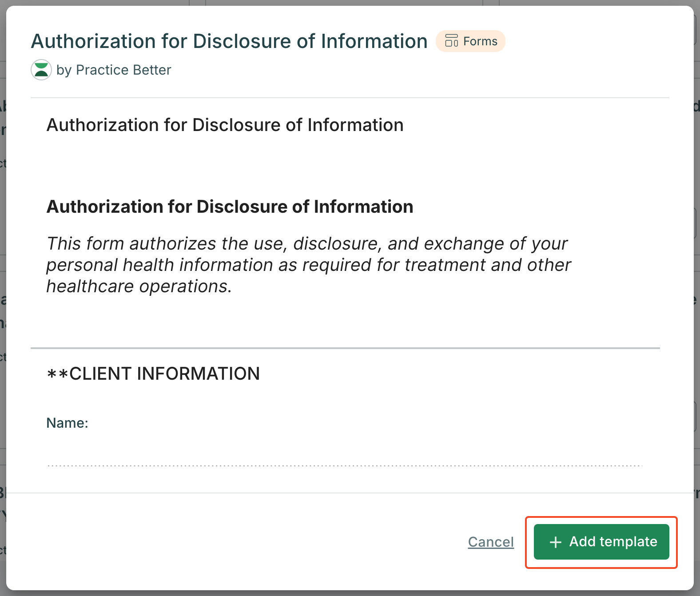Select the Forms badge label
Screen dimensions: 700x596
480,41
